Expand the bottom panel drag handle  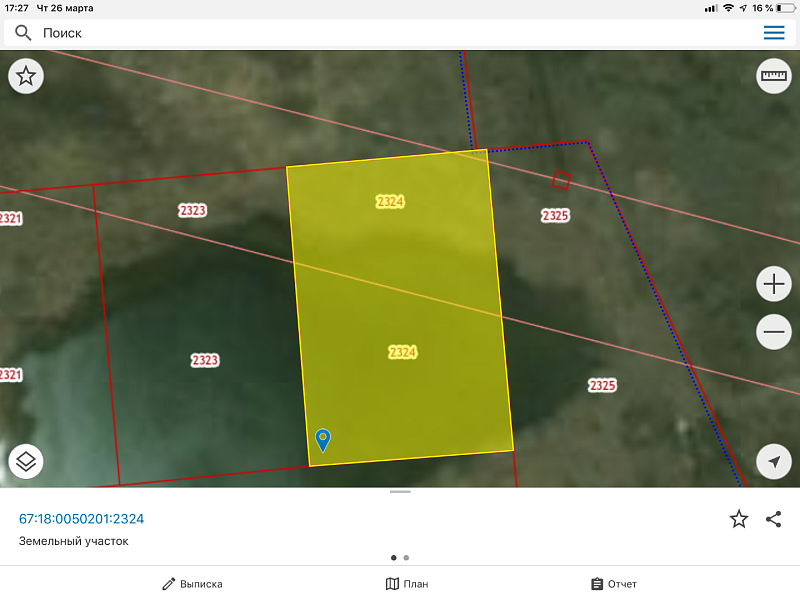click(400, 492)
